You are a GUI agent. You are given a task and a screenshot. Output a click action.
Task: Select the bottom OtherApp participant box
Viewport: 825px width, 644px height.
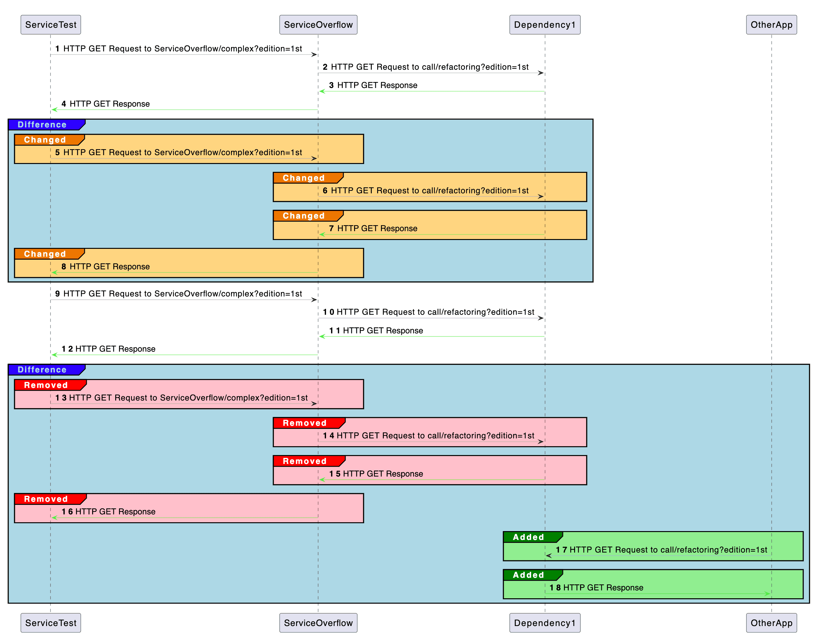point(772,623)
